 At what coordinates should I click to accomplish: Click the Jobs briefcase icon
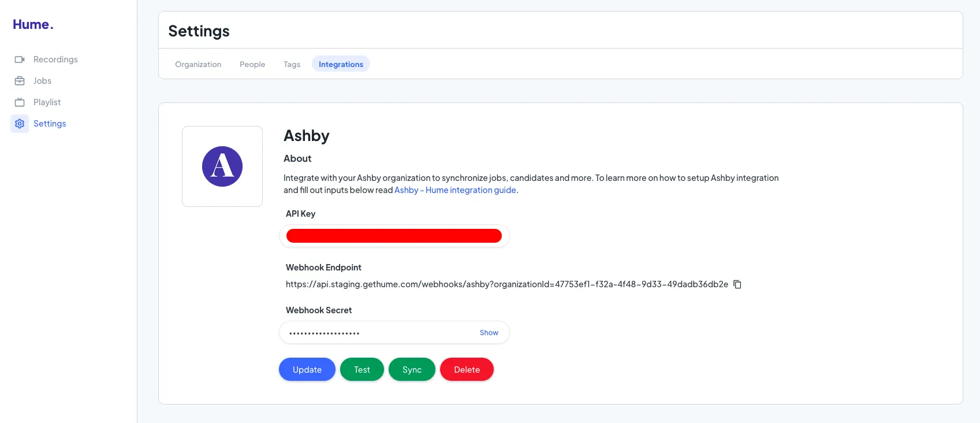tap(20, 81)
